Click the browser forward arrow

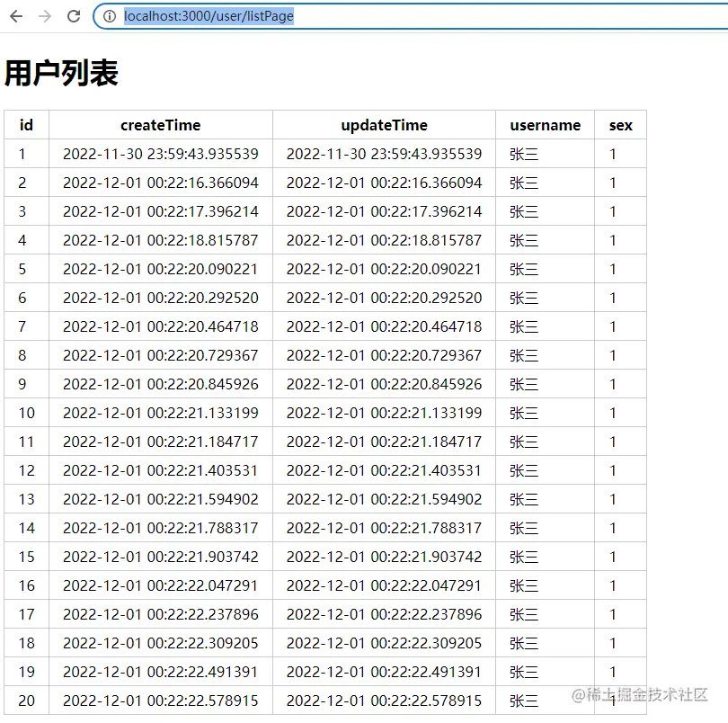click(45, 16)
